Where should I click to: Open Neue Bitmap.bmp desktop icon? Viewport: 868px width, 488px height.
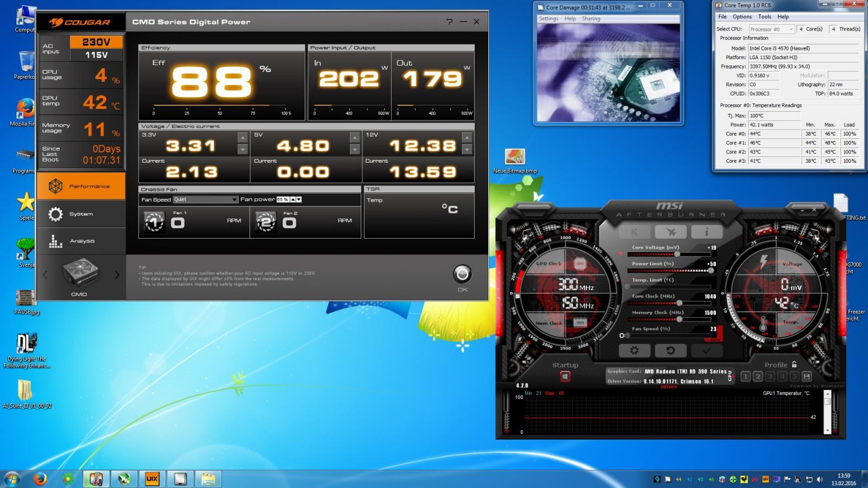pos(515,162)
